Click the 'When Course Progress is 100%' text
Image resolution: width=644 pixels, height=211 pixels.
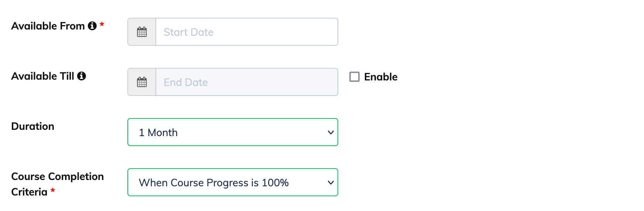(214, 183)
